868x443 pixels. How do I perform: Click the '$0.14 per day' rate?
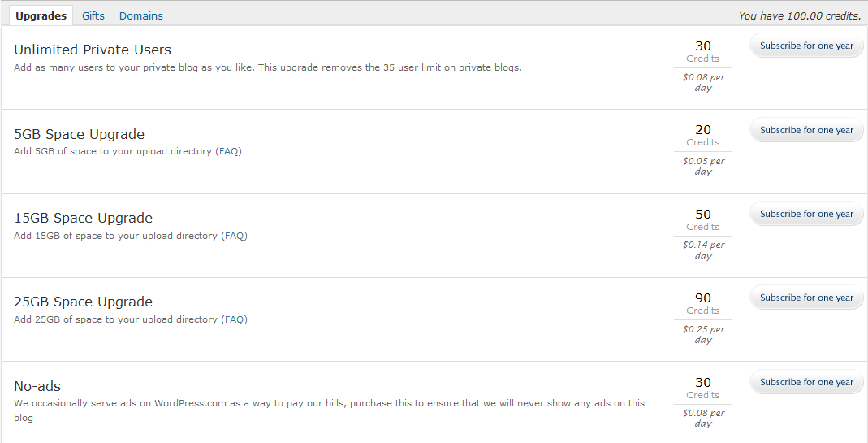tap(703, 250)
